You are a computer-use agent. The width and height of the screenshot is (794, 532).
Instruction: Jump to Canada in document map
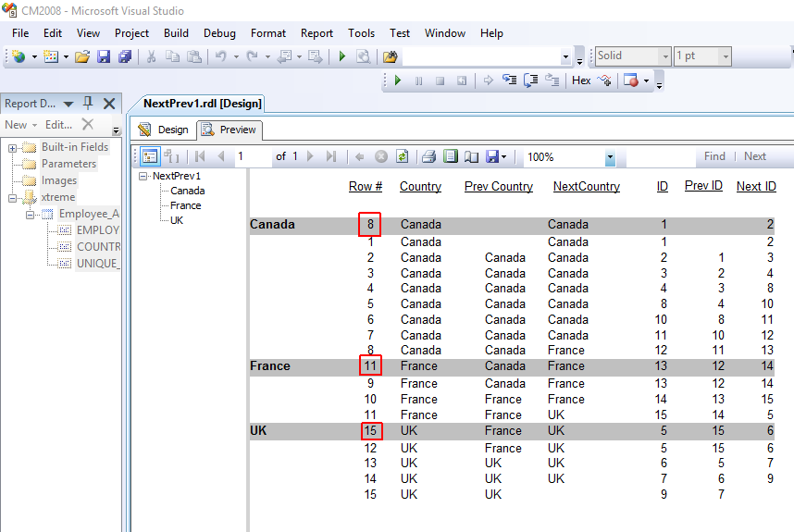187,191
